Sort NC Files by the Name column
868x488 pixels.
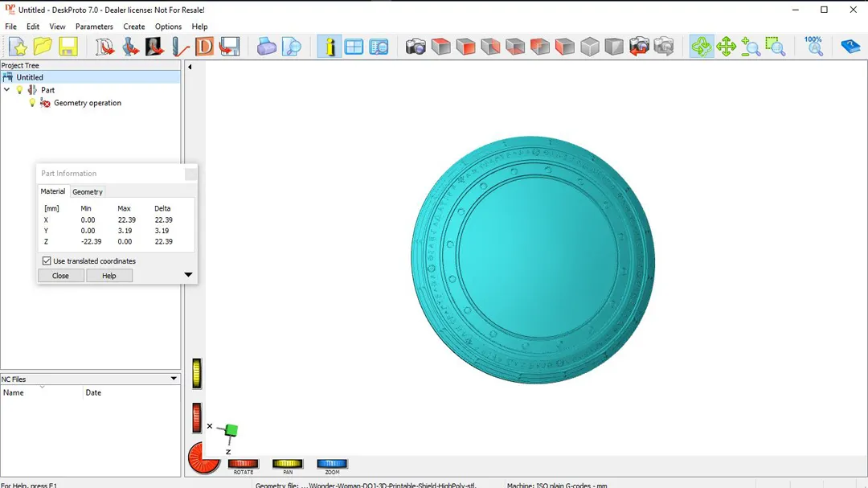pyautogui.click(x=42, y=392)
